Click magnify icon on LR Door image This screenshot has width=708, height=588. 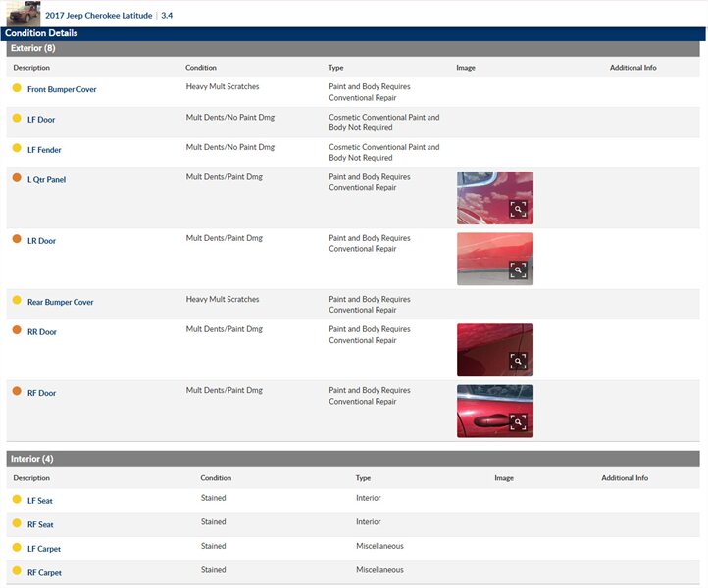point(518,270)
